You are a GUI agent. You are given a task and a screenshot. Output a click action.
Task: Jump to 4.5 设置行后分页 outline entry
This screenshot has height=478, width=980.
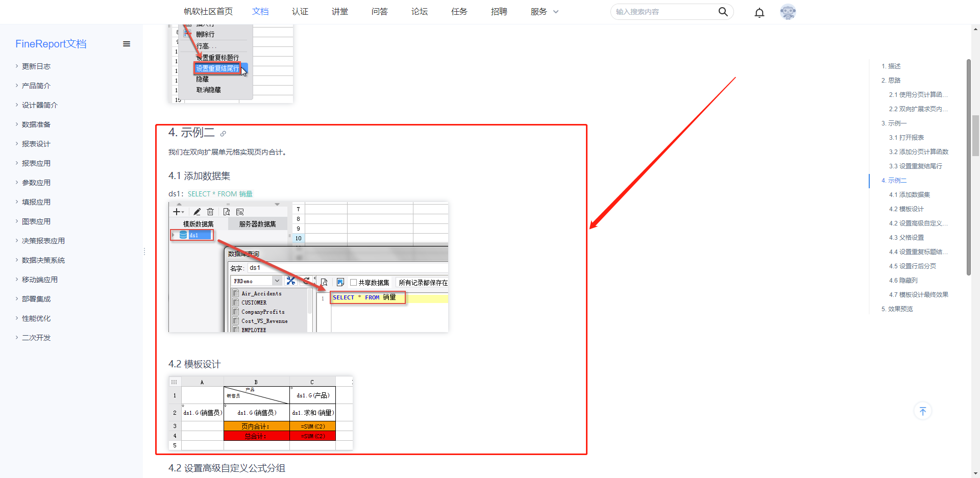click(913, 266)
